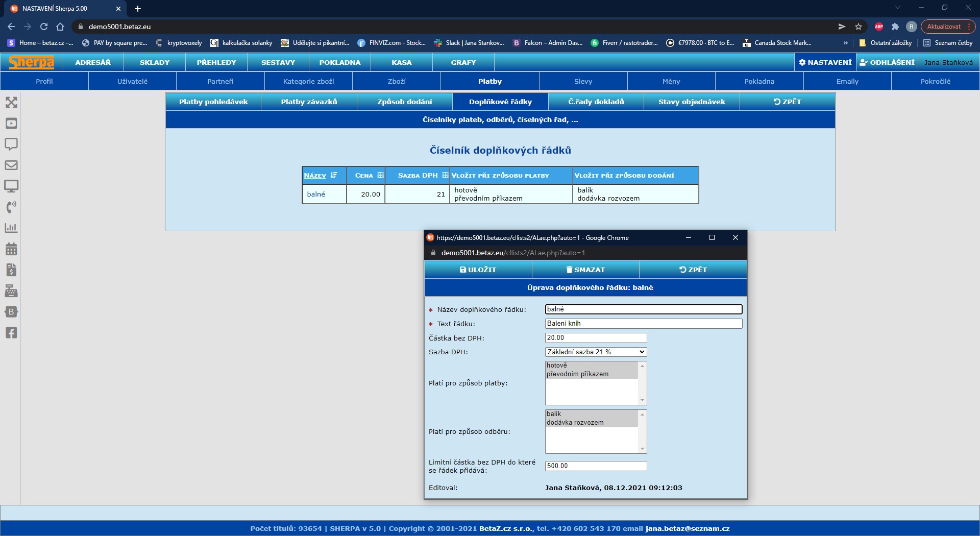
Task: Click the bar chart icon in sidebar
Action: click(x=11, y=228)
